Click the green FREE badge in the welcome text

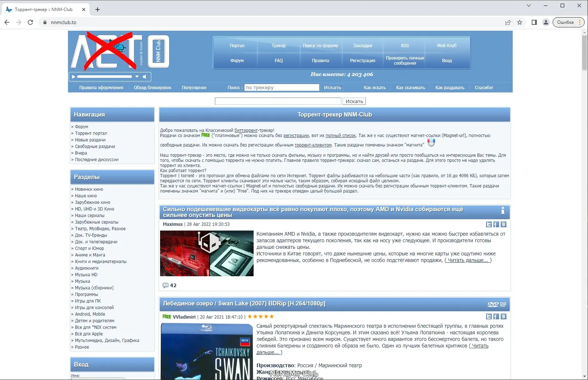pyautogui.click(x=206, y=135)
